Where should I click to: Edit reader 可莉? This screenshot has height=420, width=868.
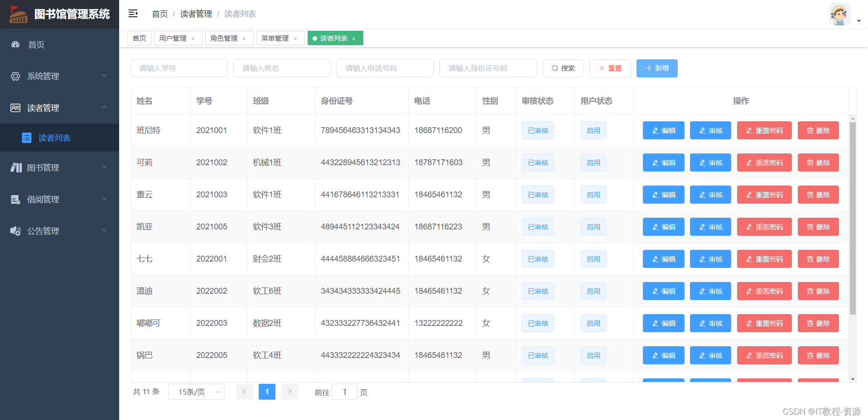pos(663,162)
